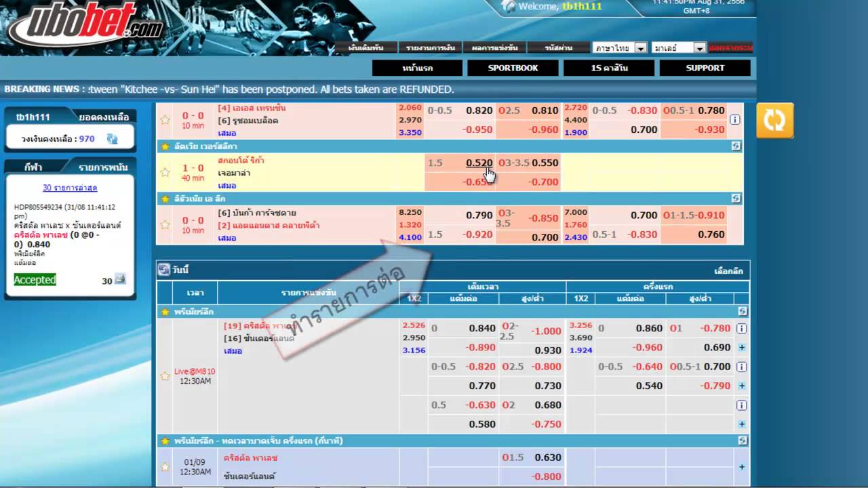The image size is (868, 488).
Task: Click the เลือกลีก select league link
Action: pos(729,270)
